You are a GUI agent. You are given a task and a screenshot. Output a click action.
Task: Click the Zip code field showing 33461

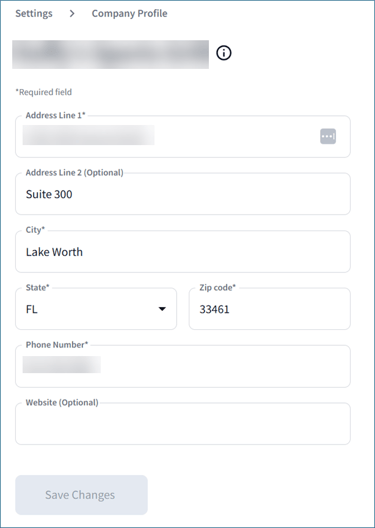270,309
